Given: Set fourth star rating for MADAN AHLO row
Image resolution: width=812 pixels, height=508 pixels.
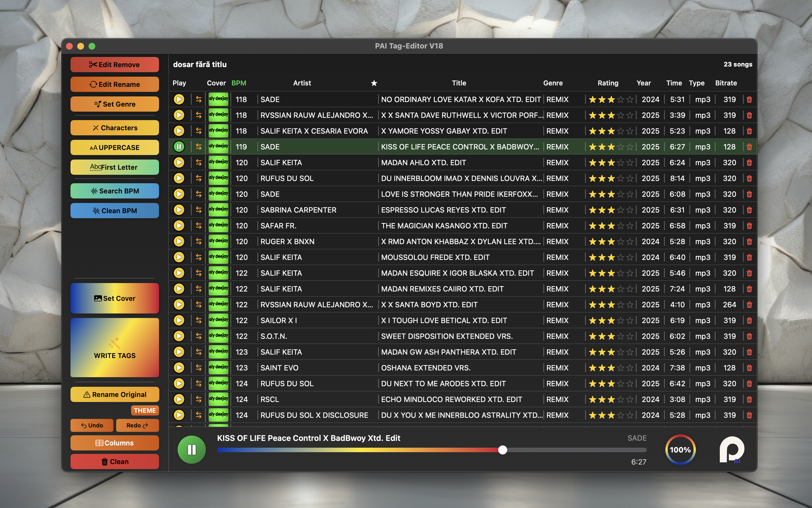Looking at the screenshot, I should tap(621, 163).
